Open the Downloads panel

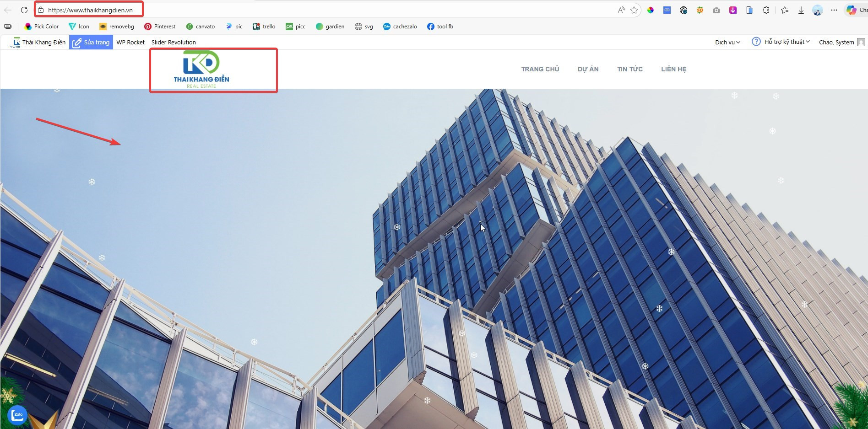(801, 10)
